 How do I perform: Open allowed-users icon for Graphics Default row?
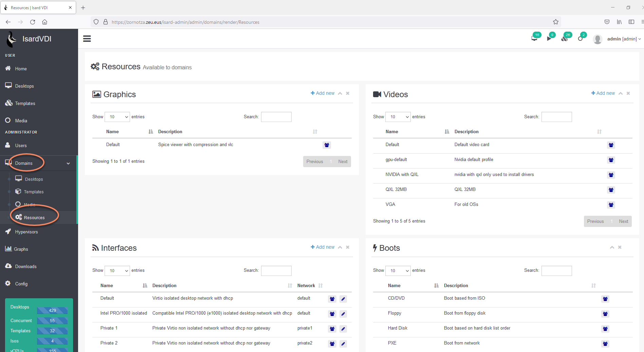[x=327, y=145]
